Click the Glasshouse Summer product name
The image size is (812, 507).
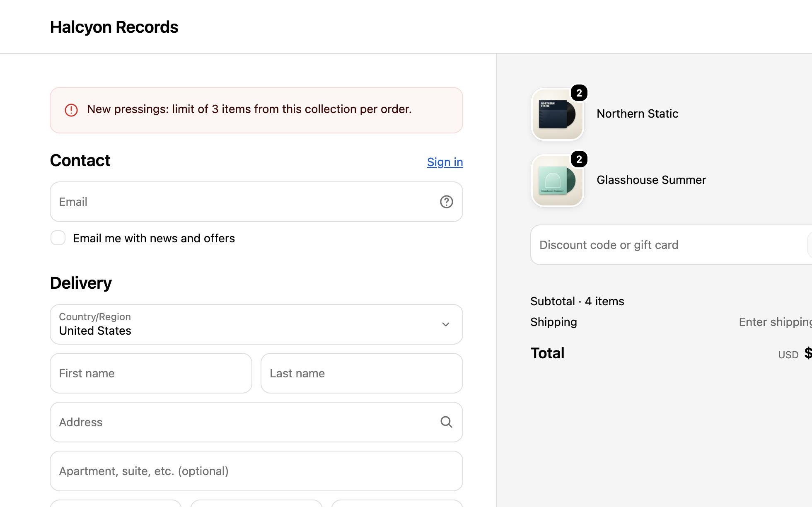(x=651, y=180)
